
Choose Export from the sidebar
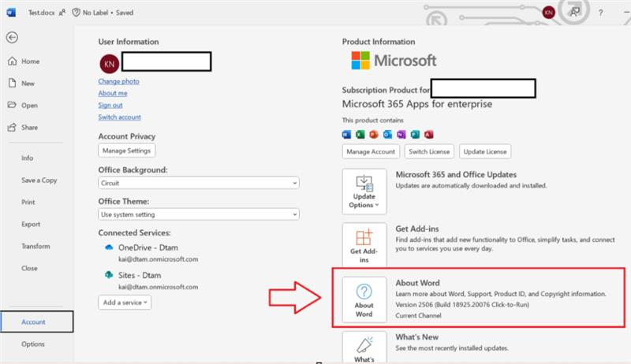31,225
